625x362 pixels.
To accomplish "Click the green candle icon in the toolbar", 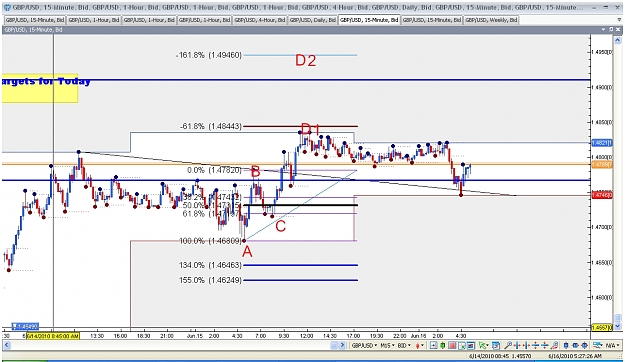I will click(442, 345).
